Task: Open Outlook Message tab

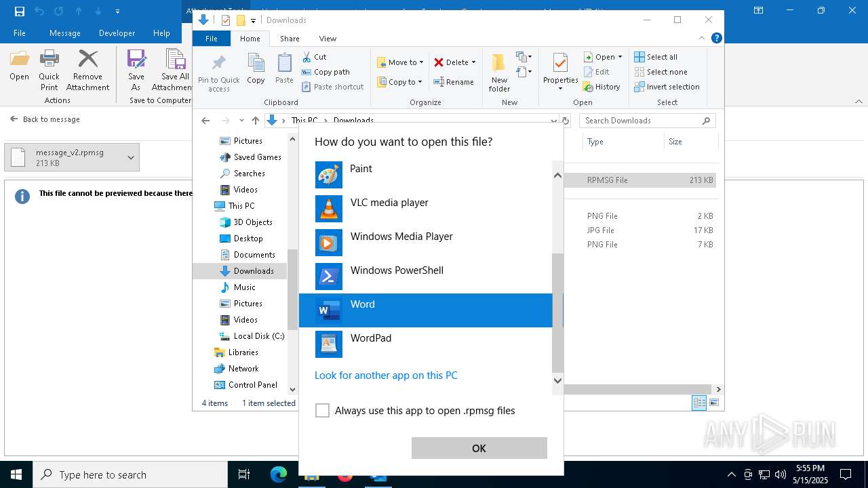Action: [x=65, y=33]
